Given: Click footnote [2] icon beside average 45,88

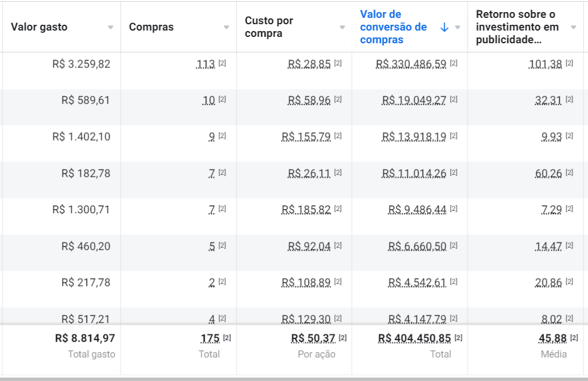Looking at the screenshot, I should point(574,337).
